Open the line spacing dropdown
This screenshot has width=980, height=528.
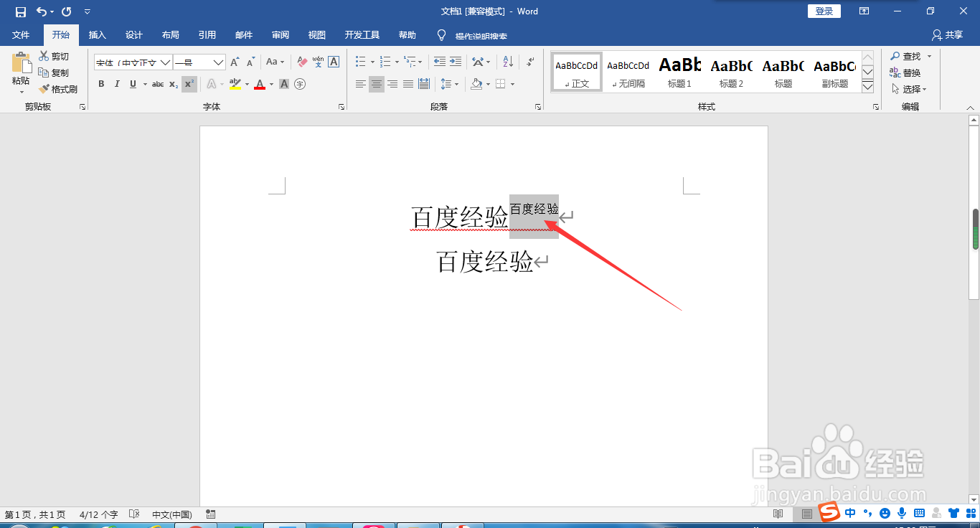[x=449, y=84]
